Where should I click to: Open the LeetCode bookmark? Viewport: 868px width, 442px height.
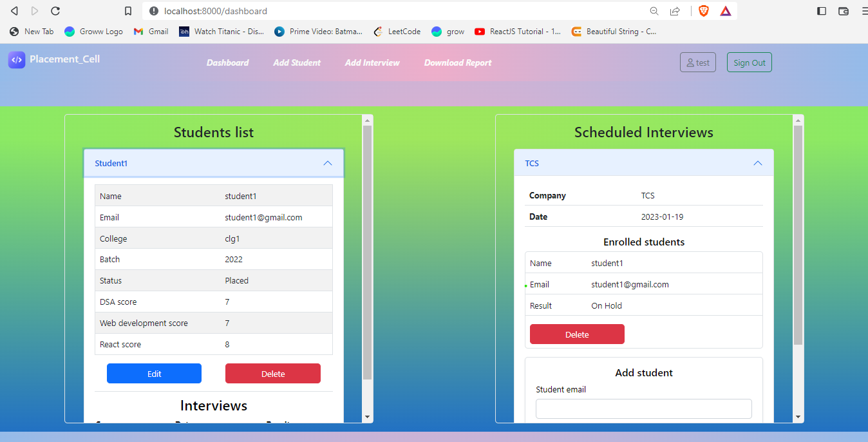[397, 31]
